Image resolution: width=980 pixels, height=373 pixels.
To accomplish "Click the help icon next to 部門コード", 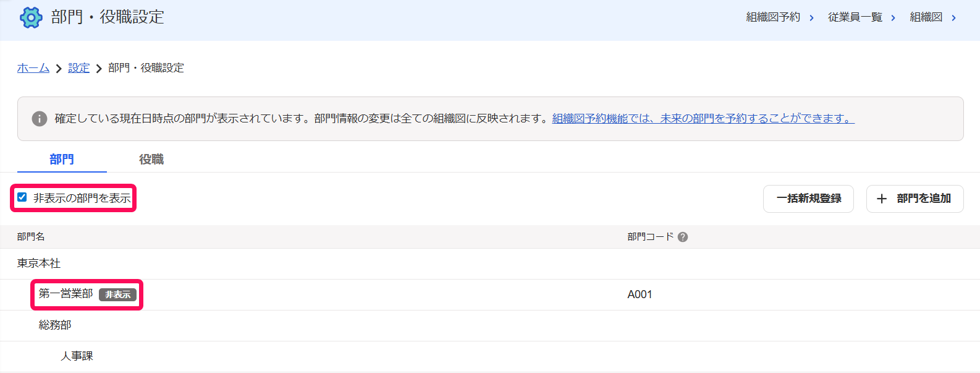I will click(683, 237).
